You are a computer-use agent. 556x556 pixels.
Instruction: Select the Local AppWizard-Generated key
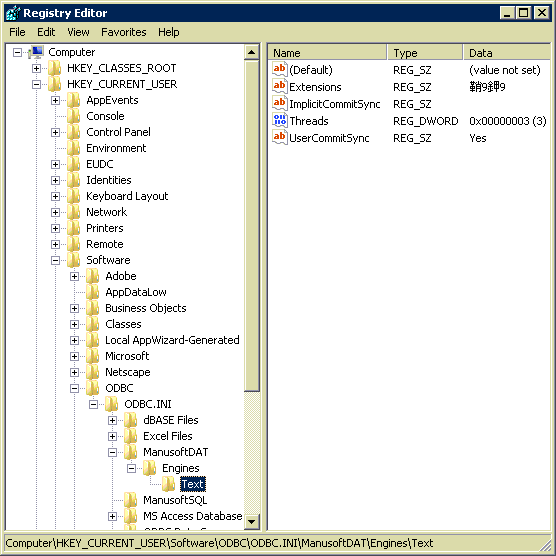(172, 340)
